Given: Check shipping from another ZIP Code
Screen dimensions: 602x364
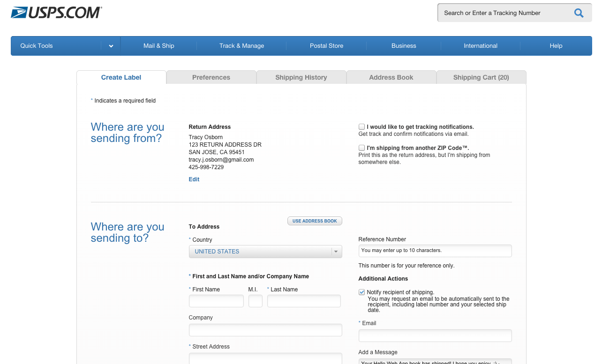Looking at the screenshot, I should pos(361,148).
